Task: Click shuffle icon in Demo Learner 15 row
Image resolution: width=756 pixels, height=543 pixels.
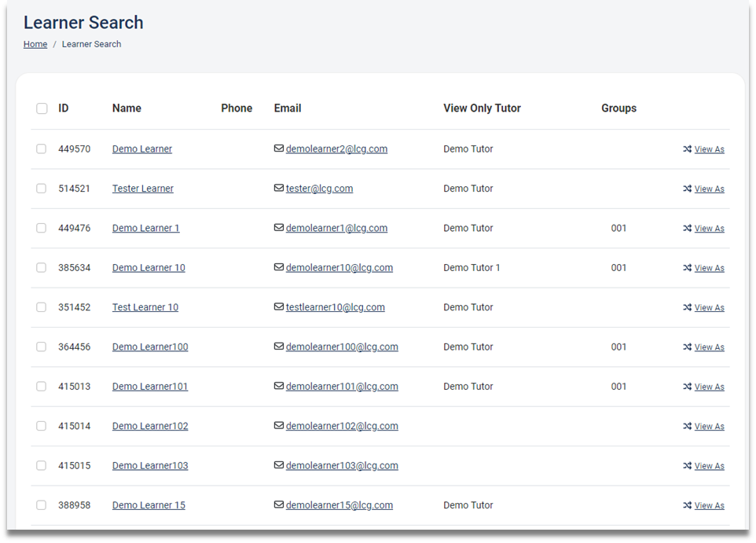Action: (x=687, y=505)
